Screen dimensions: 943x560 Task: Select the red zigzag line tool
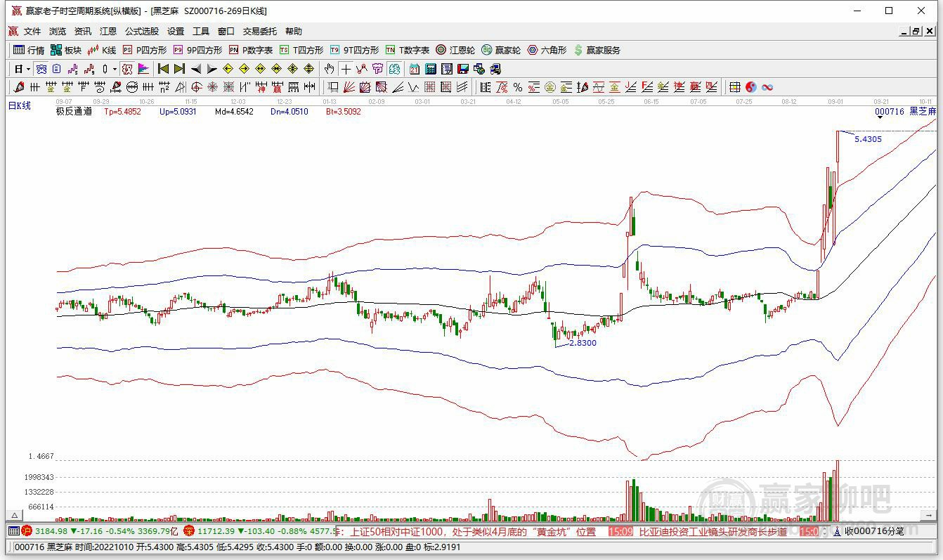361,69
